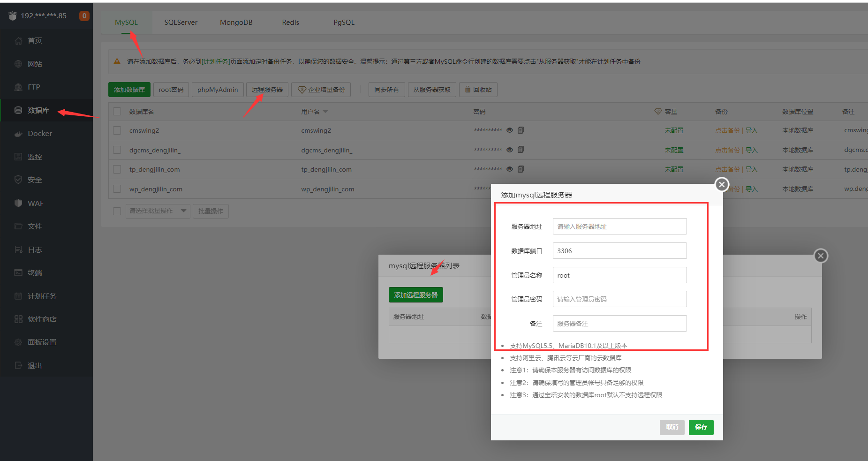The height and width of the screenshot is (461, 868).
Task: Copy the dgcms_dengjilin_ password clipboard icon
Action: coord(521,150)
